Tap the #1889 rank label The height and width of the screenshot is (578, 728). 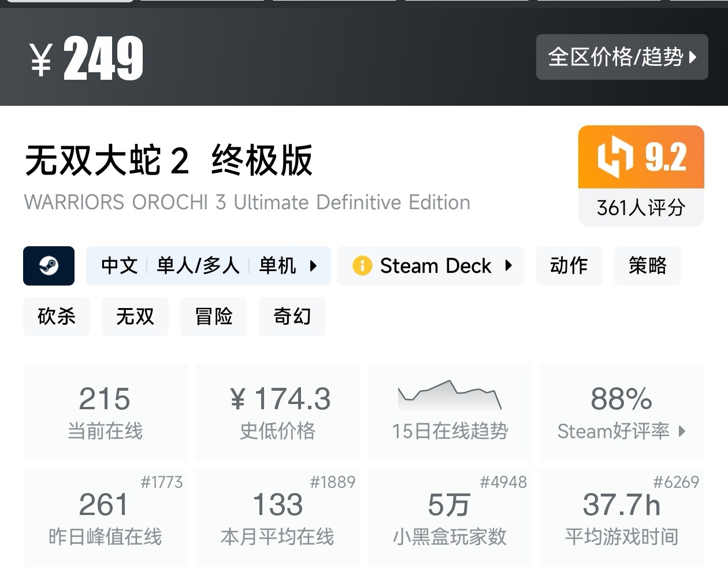tap(333, 482)
